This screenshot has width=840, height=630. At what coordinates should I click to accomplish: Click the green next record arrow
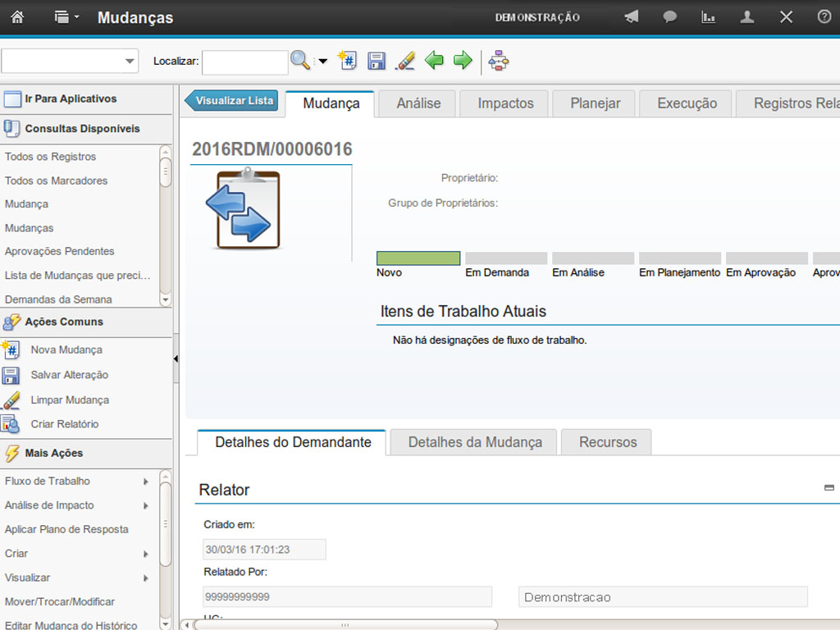[463, 61]
